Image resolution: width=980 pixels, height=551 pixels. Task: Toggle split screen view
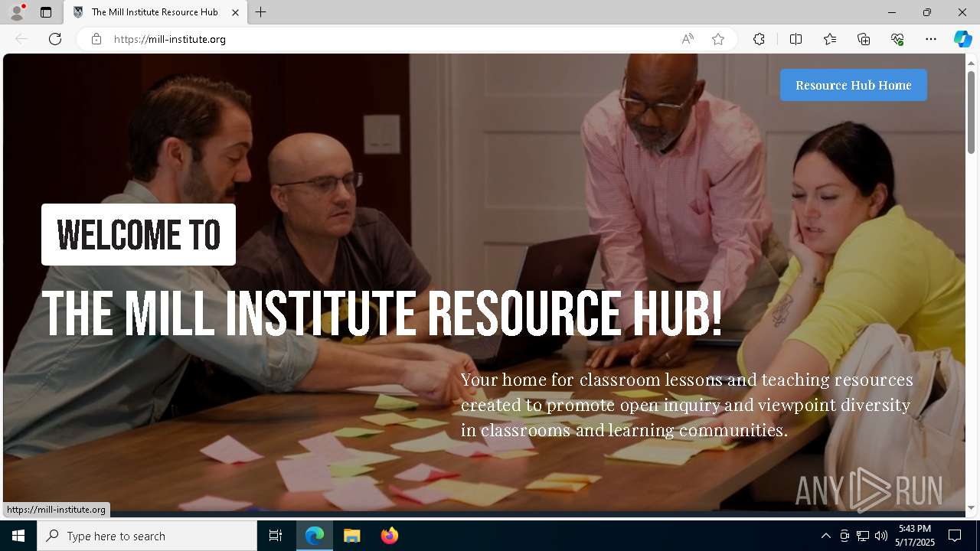[x=795, y=39]
